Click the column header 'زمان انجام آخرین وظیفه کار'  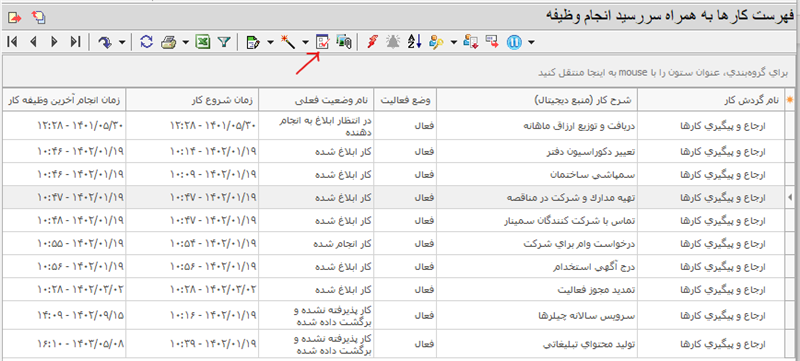[64, 100]
